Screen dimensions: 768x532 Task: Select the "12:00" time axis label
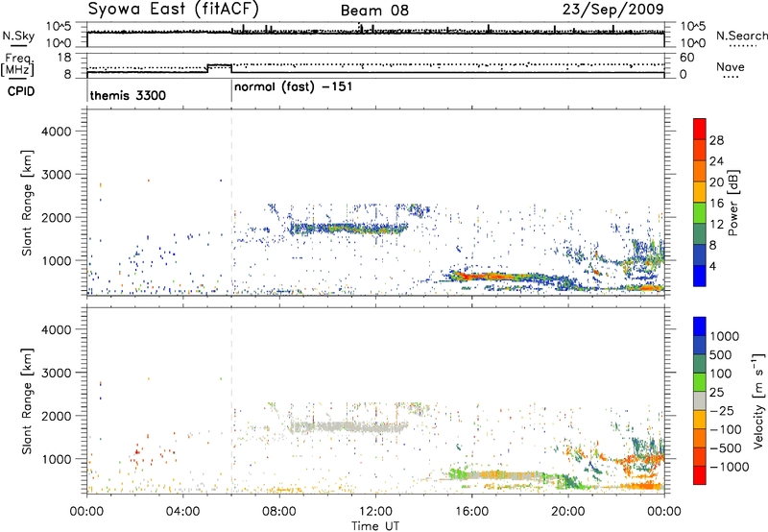(x=375, y=512)
